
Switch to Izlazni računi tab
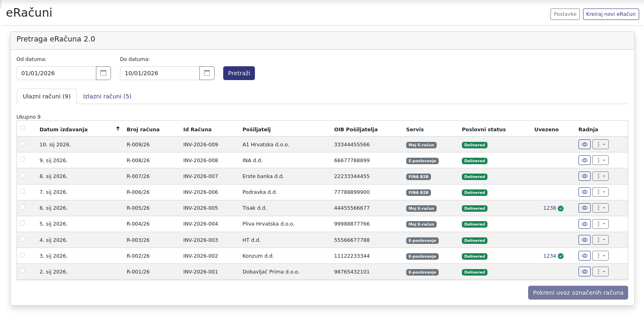pos(107,96)
